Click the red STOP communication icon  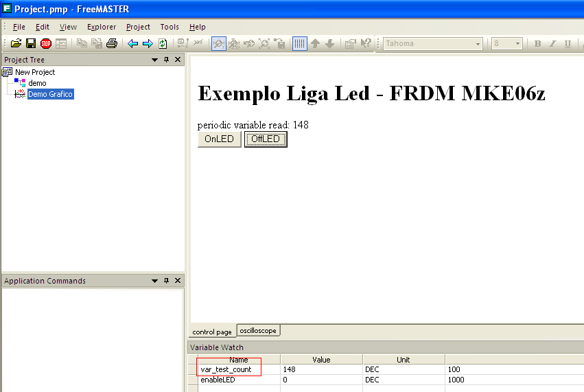[x=46, y=44]
